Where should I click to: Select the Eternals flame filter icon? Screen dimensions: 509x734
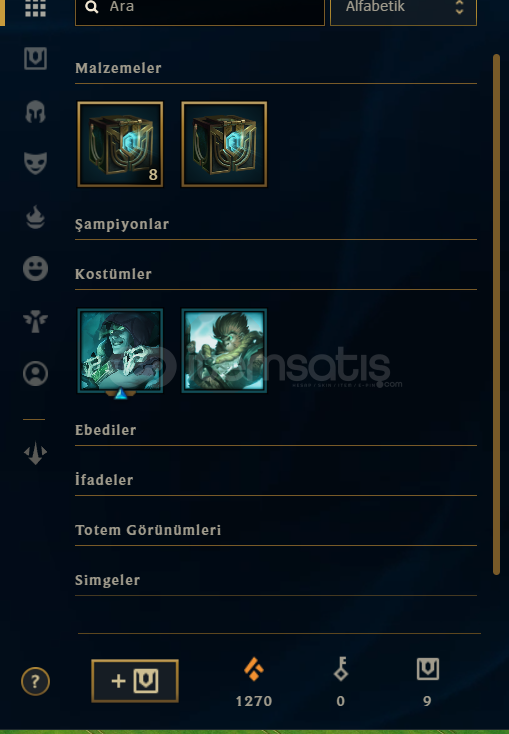[x=36, y=217]
